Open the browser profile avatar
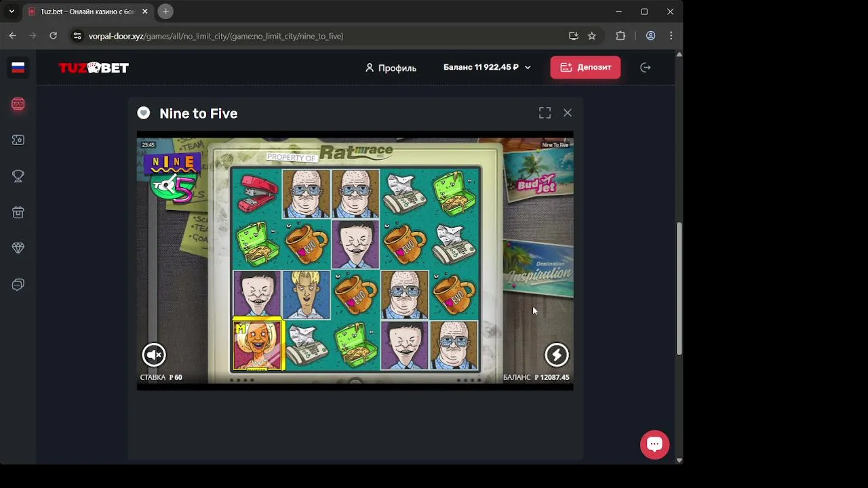868x488 pixels. coord(650,36)
